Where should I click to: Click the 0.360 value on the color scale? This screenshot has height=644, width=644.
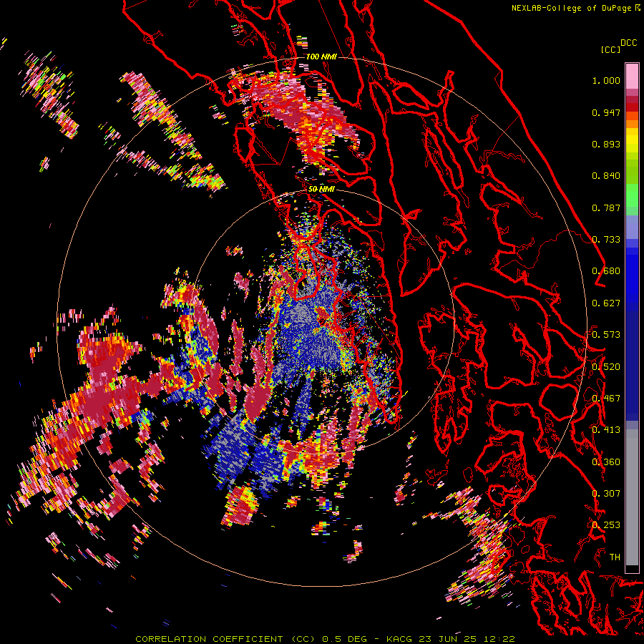[x=606, y=462]
